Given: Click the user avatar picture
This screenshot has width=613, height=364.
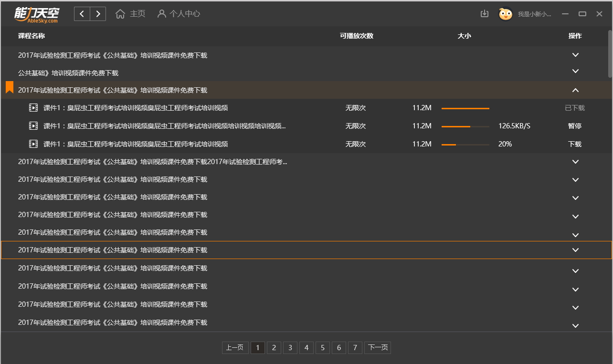Looking at the screenshot, I should [x=506, y=14].
